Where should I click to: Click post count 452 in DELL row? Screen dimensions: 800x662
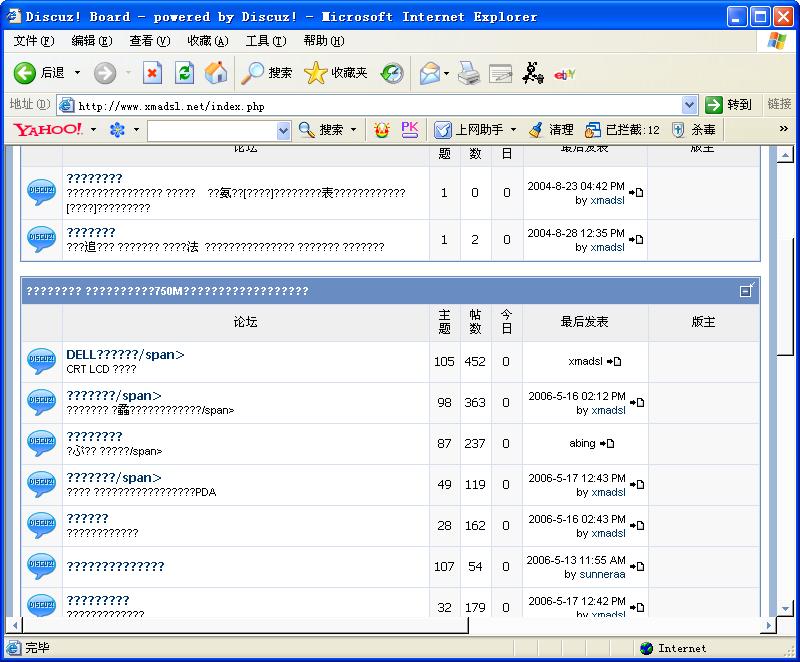coord(474,362)
